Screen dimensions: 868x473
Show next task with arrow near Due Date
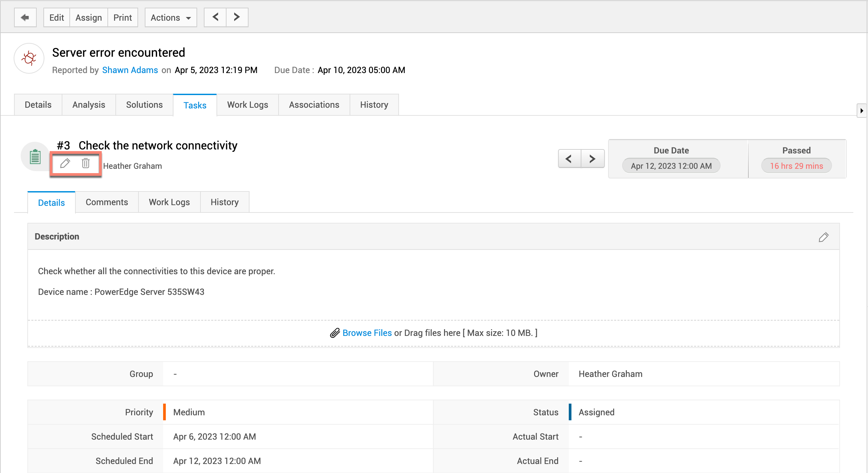[592, 159]
